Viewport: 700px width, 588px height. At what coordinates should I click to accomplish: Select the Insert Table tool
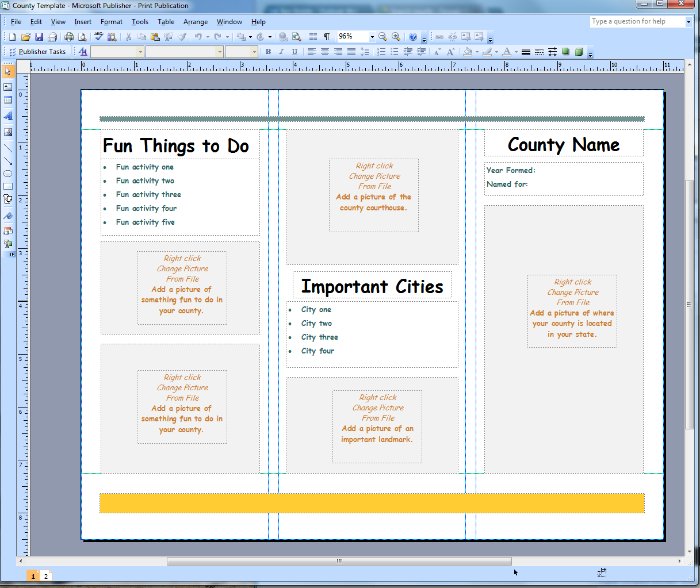tap(8, 100)
